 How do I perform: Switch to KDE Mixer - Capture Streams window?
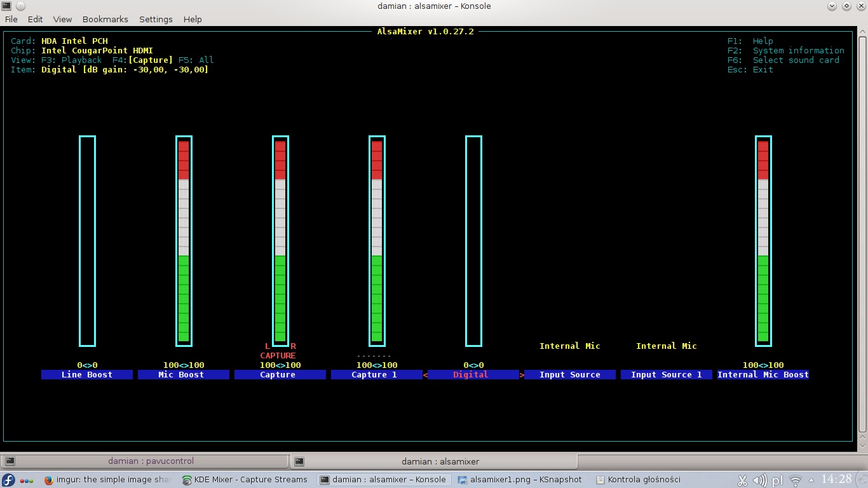(244, 480)
